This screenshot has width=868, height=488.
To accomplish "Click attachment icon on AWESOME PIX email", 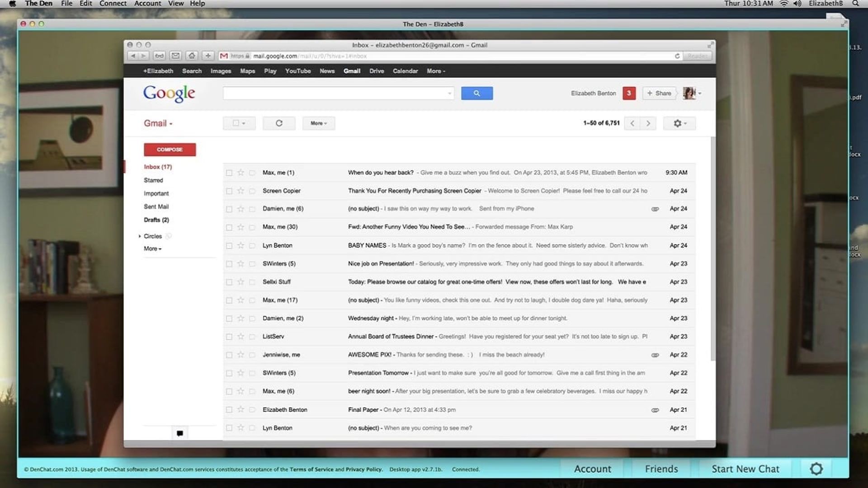I will tap(655, 355).
